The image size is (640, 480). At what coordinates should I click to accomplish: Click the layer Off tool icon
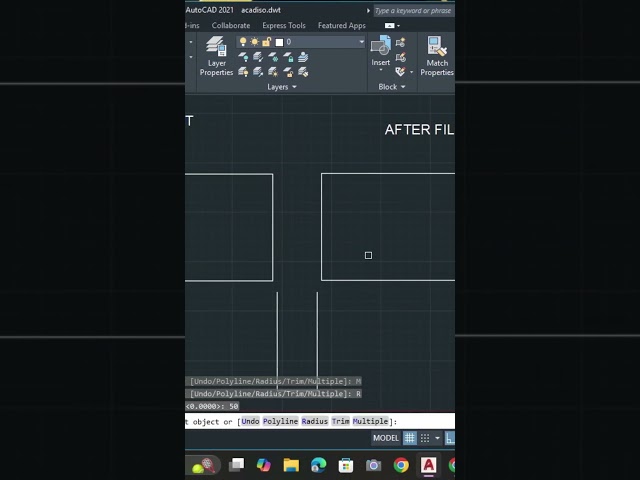coord(243,57)
